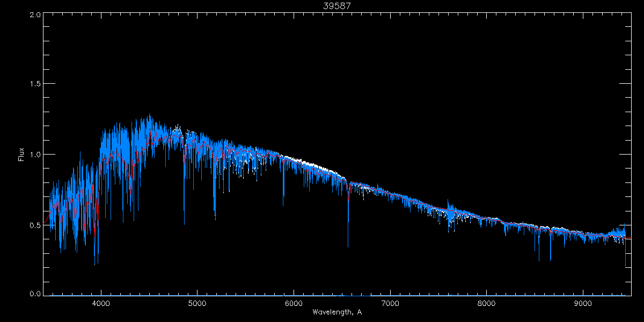644x322 pixels.
Task: Click the 2.0 flux tick label
Action: point(35,15)
